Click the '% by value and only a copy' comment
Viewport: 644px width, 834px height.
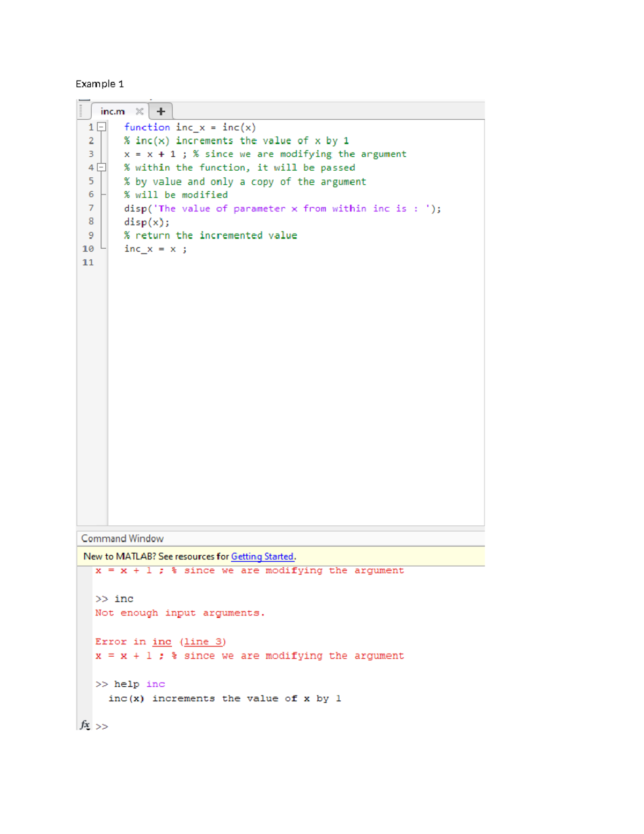click(x=245, y=182)
